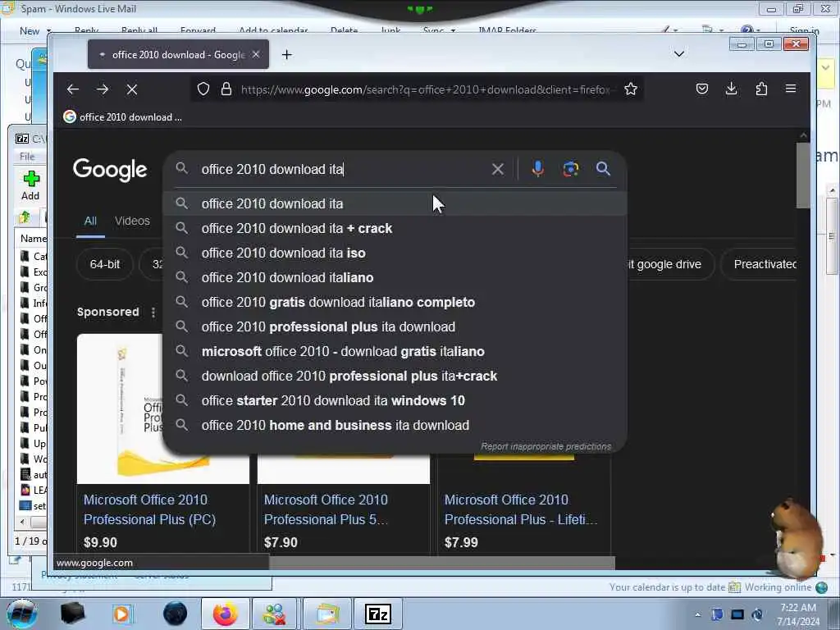Open the Firefox hamburger application menu

point(791,89)
